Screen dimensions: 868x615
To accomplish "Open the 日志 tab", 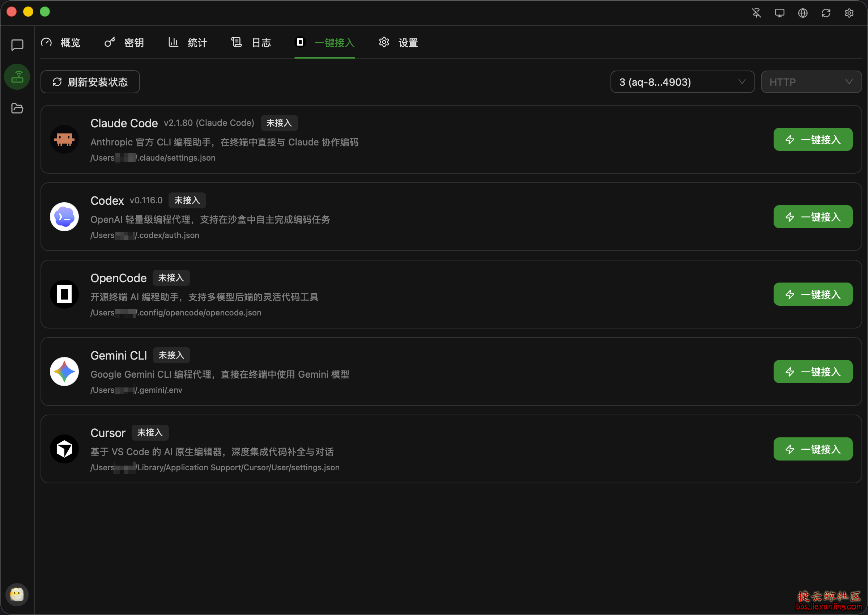I will (251, 42).
